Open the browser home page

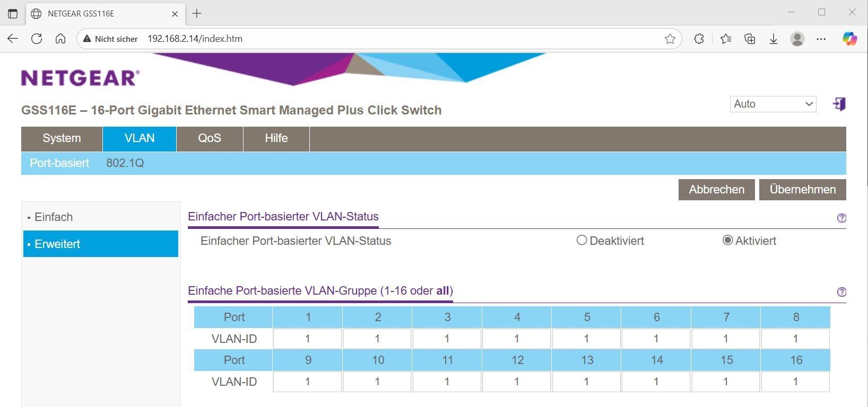point(60,39)
